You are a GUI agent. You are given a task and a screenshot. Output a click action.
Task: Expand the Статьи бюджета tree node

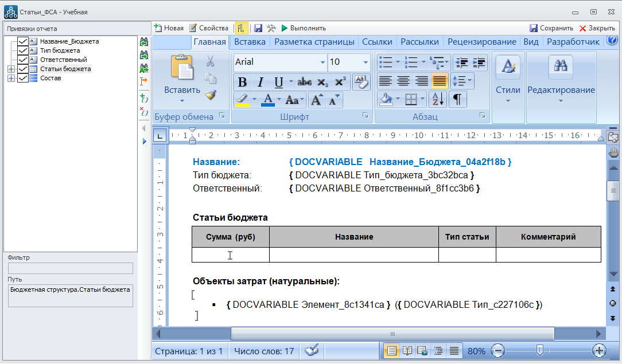pos(11,69)
